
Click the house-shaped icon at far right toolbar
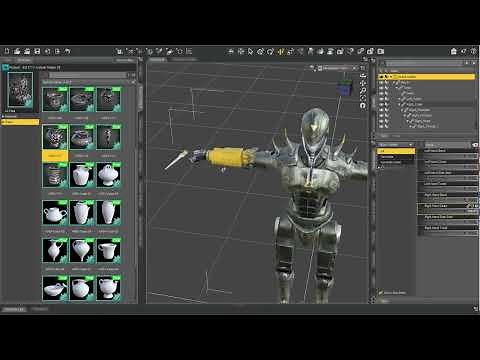(x=454, y=51)
